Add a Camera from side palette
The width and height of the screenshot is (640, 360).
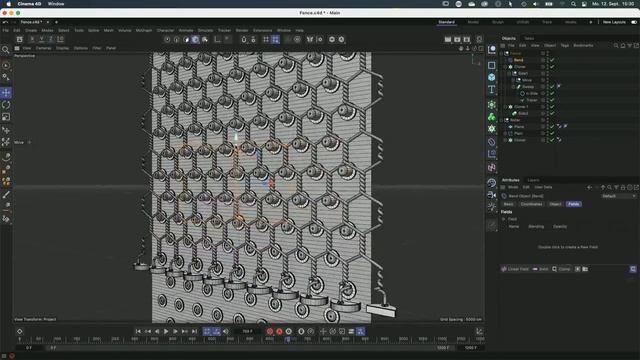492,195
